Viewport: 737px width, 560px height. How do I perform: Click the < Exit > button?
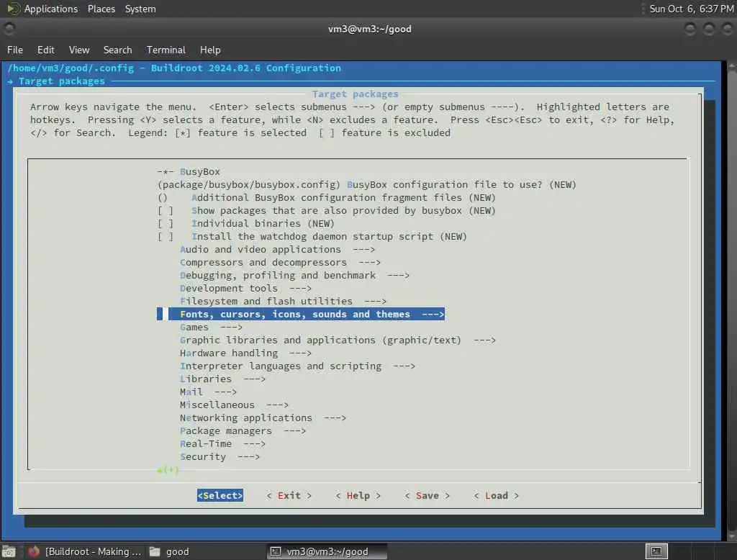[289, 496]
